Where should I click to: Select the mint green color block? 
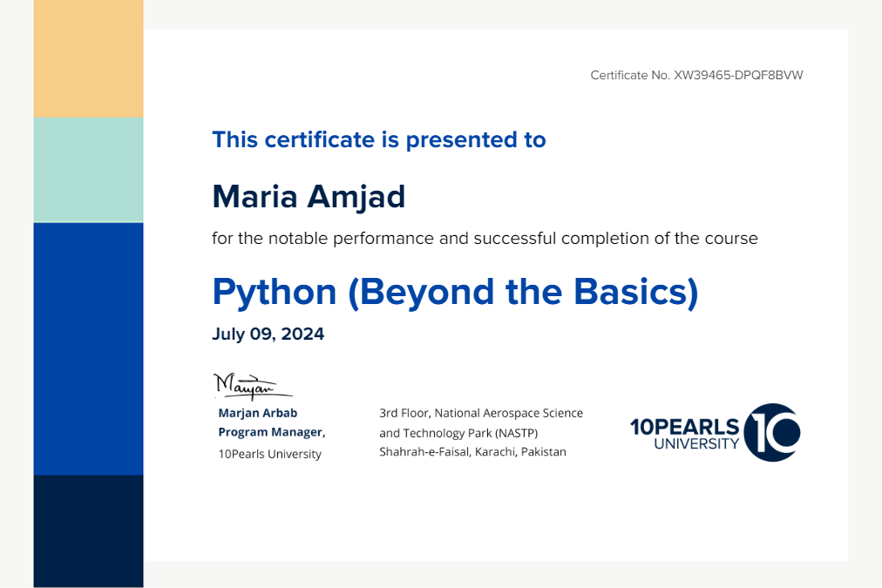click(88, 170)
